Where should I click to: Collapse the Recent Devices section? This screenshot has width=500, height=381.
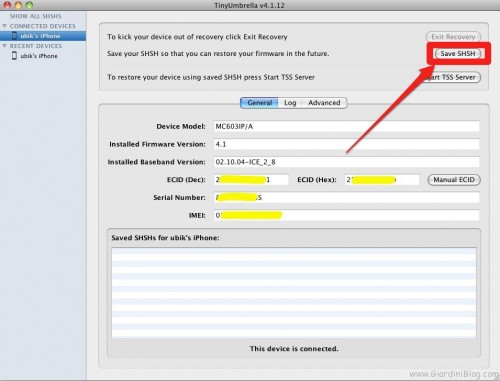[x=4, y=46]
